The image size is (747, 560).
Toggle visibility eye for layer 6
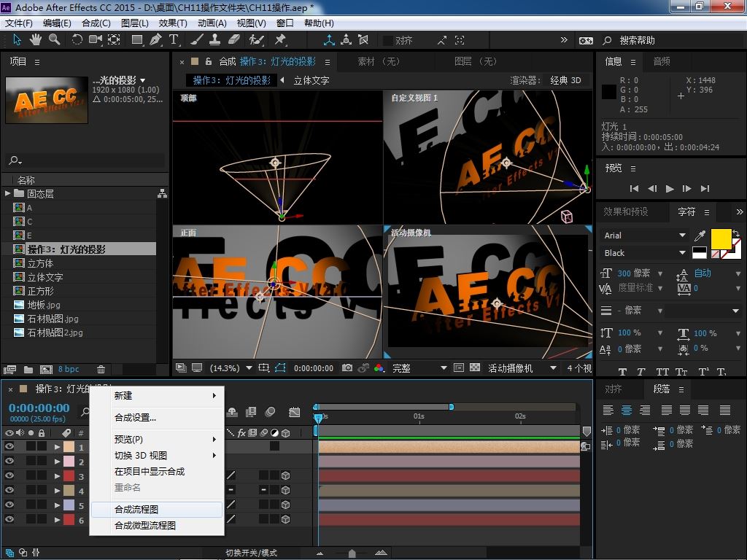click(x=9, y=519)
